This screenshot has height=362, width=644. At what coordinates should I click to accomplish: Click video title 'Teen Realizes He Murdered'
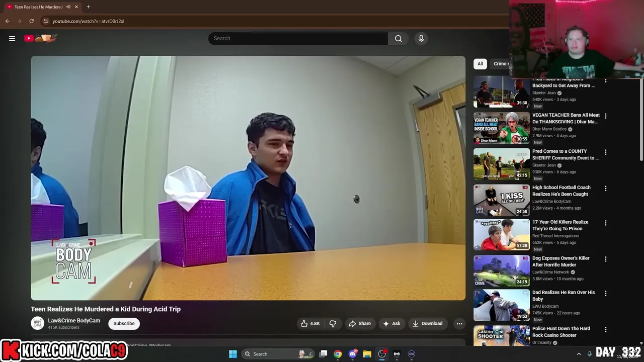coord(106,309)
